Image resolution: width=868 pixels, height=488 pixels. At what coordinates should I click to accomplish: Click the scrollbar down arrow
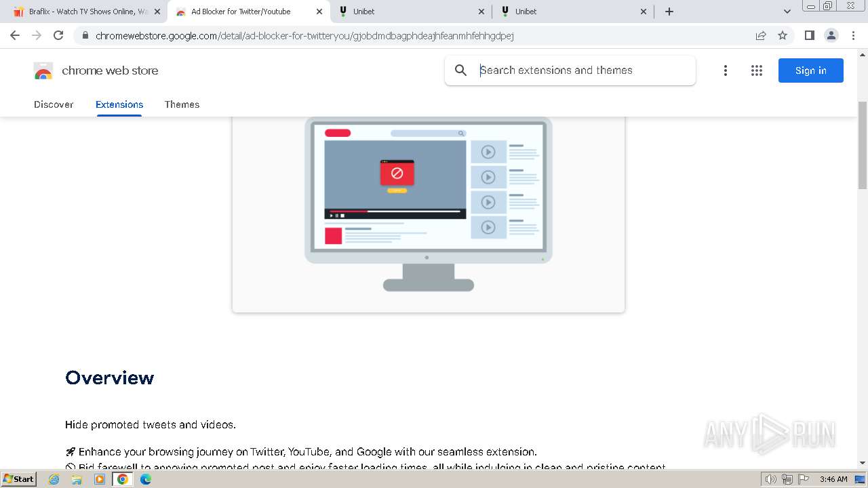point(863,464)
